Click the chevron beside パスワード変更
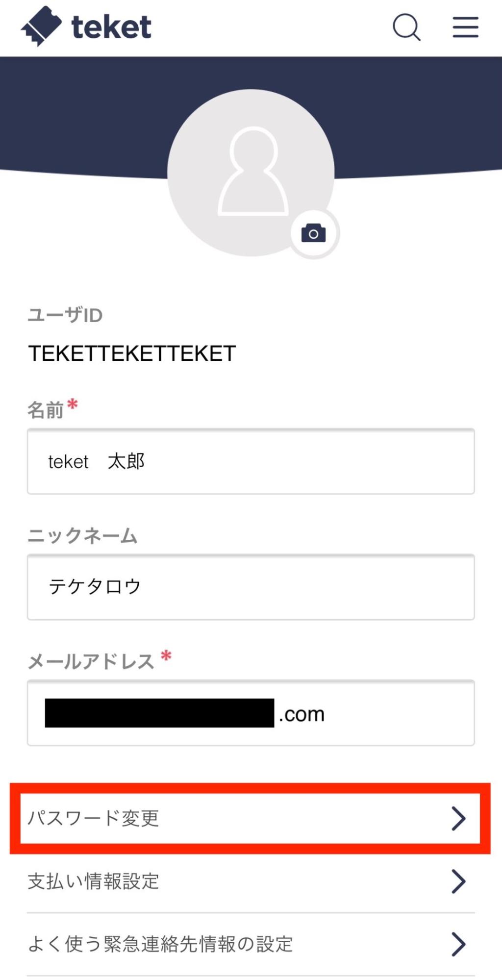 (458, 818)
